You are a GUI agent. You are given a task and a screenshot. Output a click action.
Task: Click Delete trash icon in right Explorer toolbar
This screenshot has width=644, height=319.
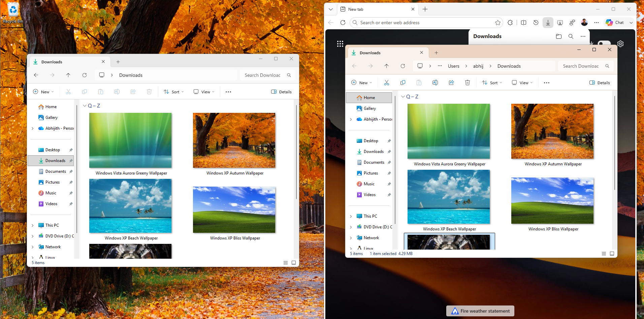point(468,83)
